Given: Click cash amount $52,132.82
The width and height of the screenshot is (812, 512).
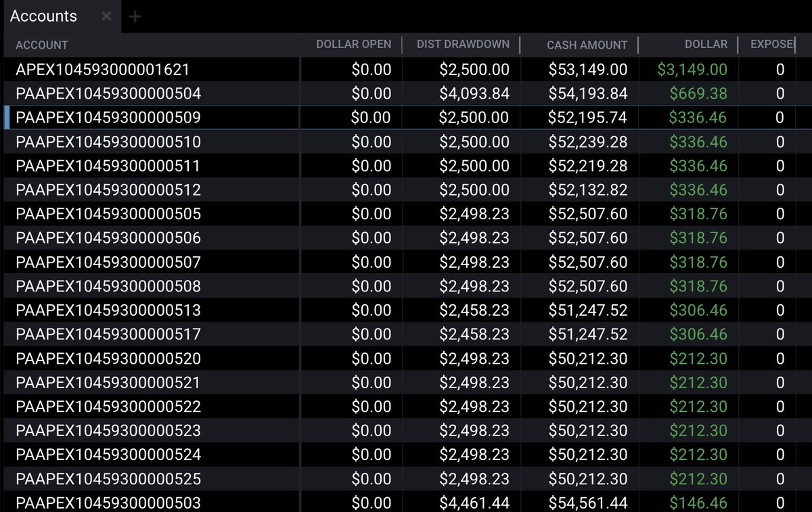Looking at the screenshot, I should pos(588,190).
